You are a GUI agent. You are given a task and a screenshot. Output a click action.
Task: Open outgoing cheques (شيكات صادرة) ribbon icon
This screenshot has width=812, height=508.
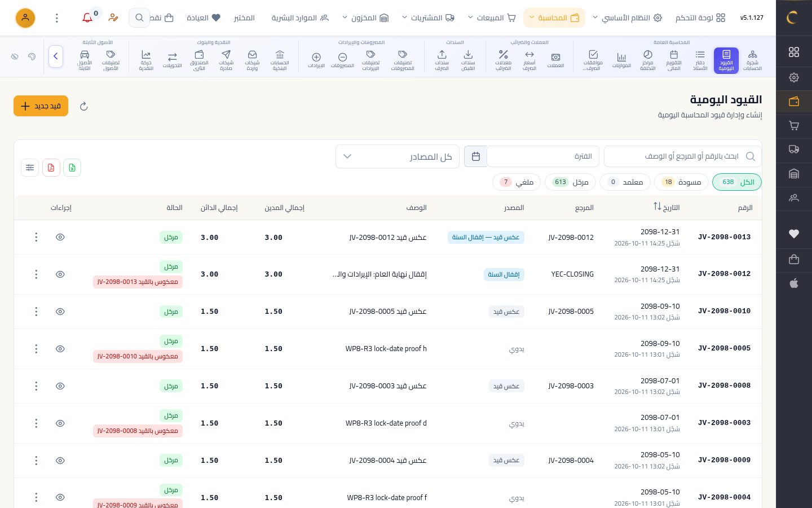(x=226, y=60)
